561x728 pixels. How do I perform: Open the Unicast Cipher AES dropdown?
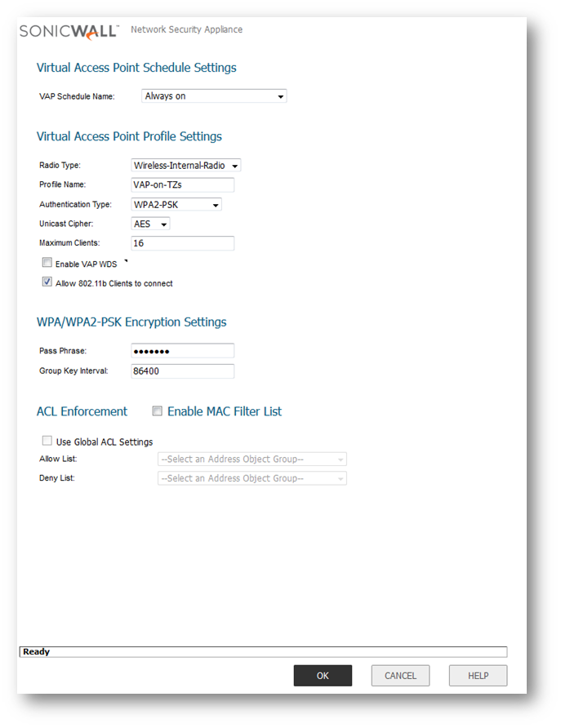coord(150,224)
